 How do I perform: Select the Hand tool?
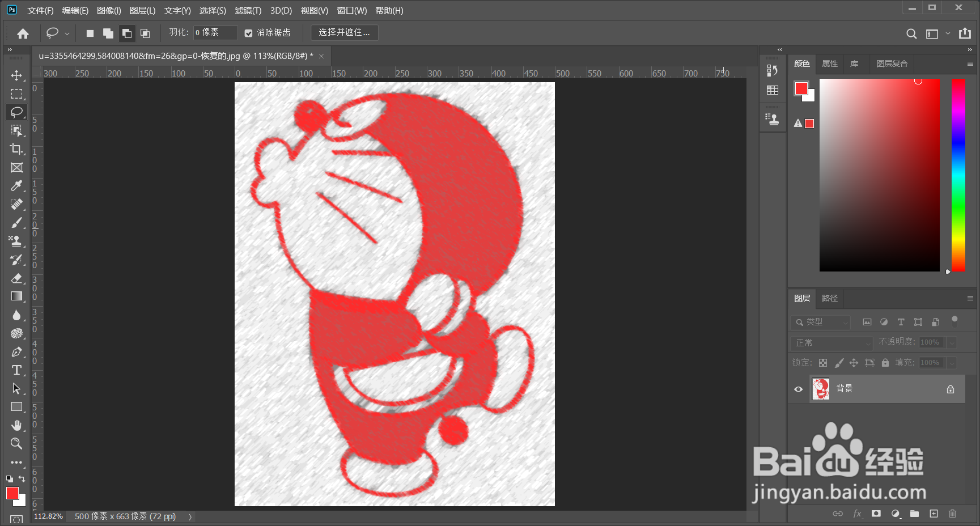click(x=17, y=425)
